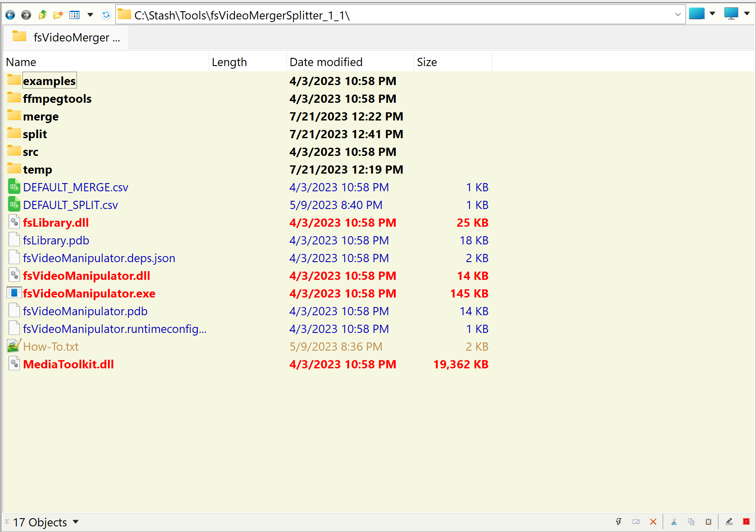Open the view mode dropdown arrow
Image resolution: width=756 pixels, height=532 pixels.
(90, 15)
